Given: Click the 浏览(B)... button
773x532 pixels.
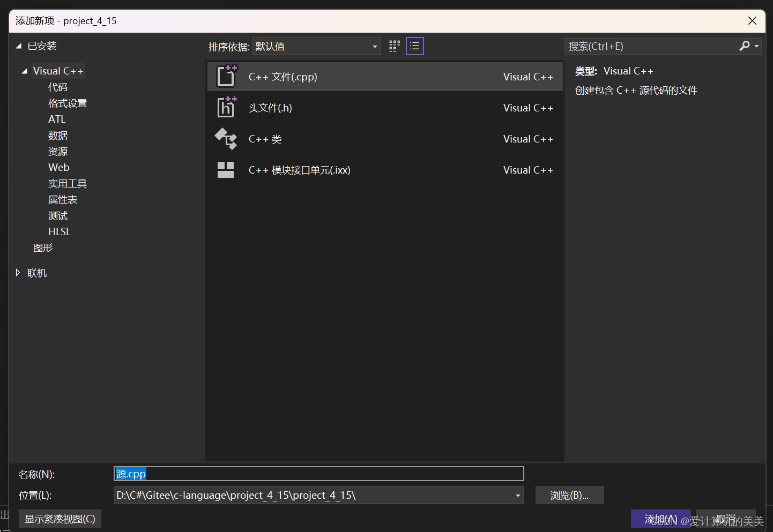Looking at the screenshot, I should pos(569,496).
